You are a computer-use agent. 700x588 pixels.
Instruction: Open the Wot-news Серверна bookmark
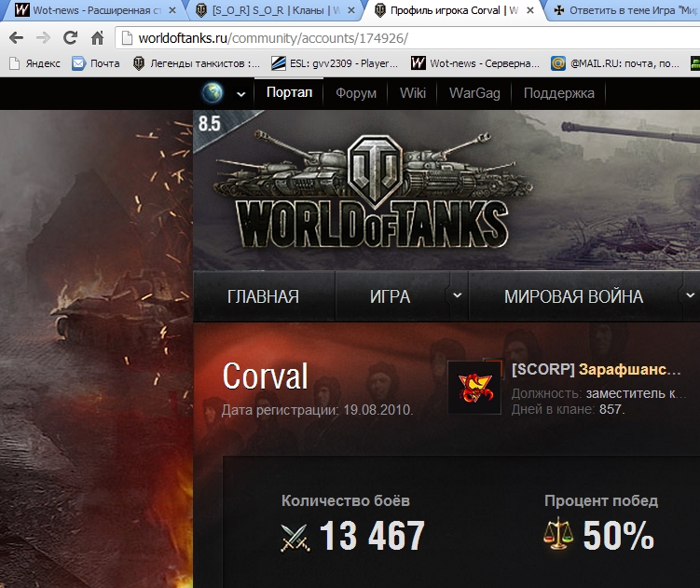click(475, 63)
